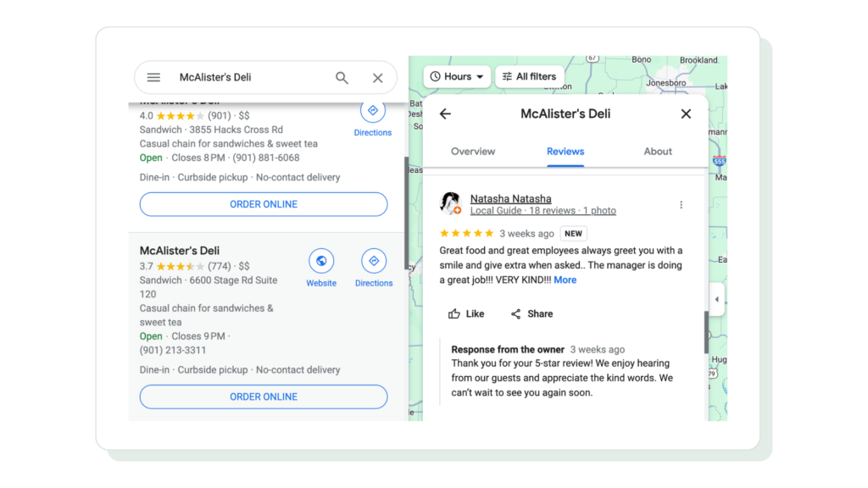This screenshot has height=488, width=868.
Task: Click ORDER ONLINE for the Stage Rd location
Action: [263, 396]
